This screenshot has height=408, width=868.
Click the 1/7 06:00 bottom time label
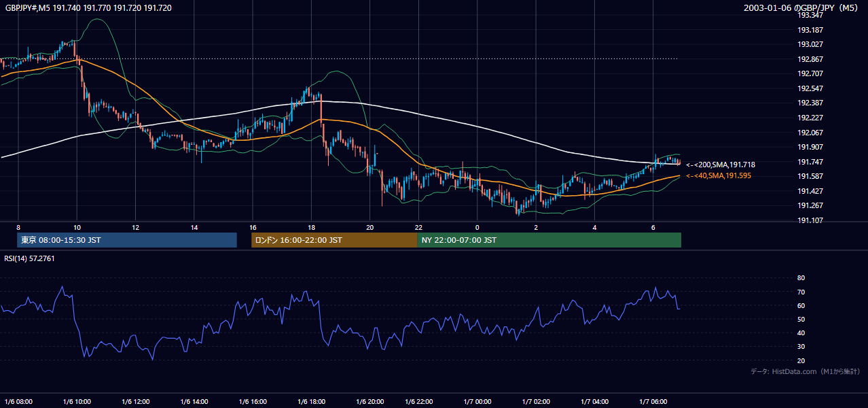[653, 401]
